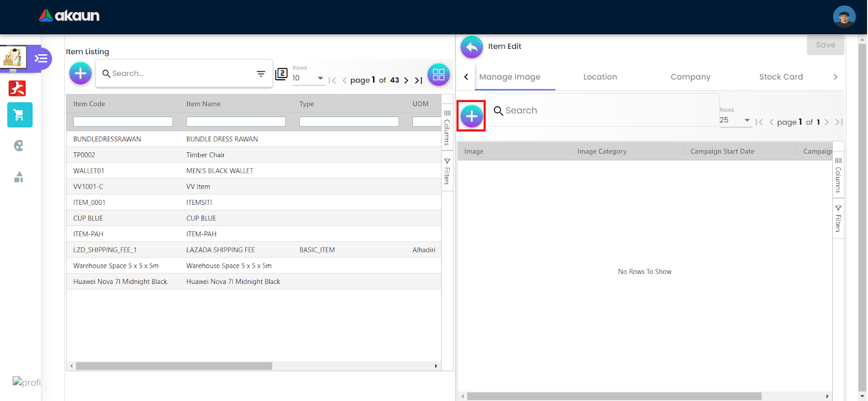Open the shopping cart sidebar icon

[20, 115]
